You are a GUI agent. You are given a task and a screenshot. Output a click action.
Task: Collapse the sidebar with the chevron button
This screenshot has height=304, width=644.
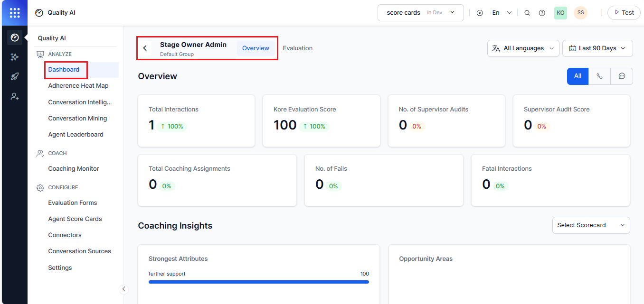pyautogui.click(x=123, y=289)
